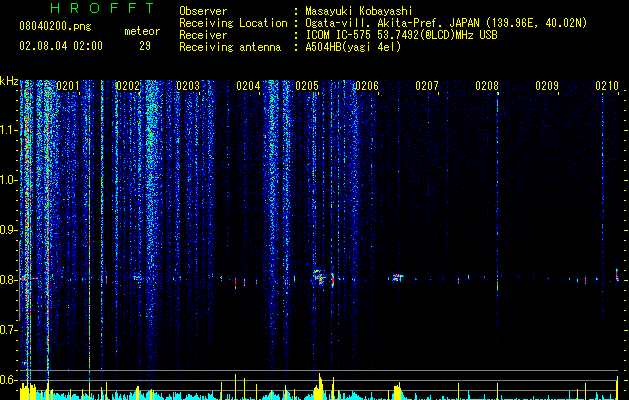The image size is (629, 400).
Task: Click the Receiving Location label
Action: 233,23
